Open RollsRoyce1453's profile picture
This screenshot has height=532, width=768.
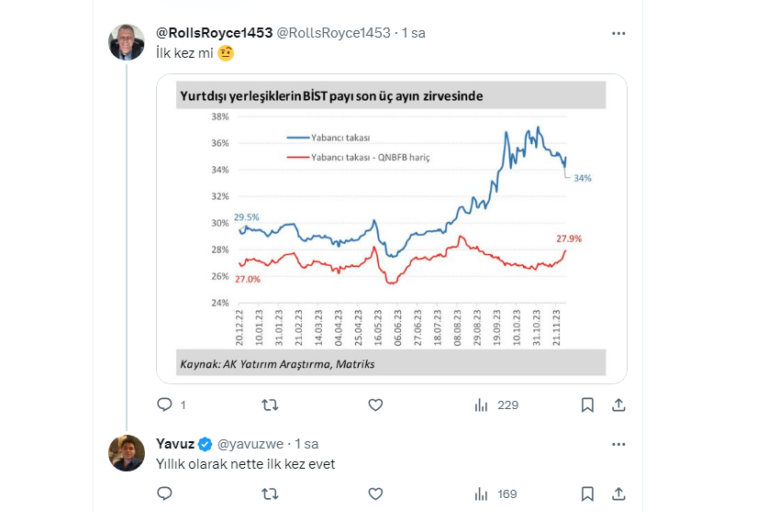[x=127, y=42]
